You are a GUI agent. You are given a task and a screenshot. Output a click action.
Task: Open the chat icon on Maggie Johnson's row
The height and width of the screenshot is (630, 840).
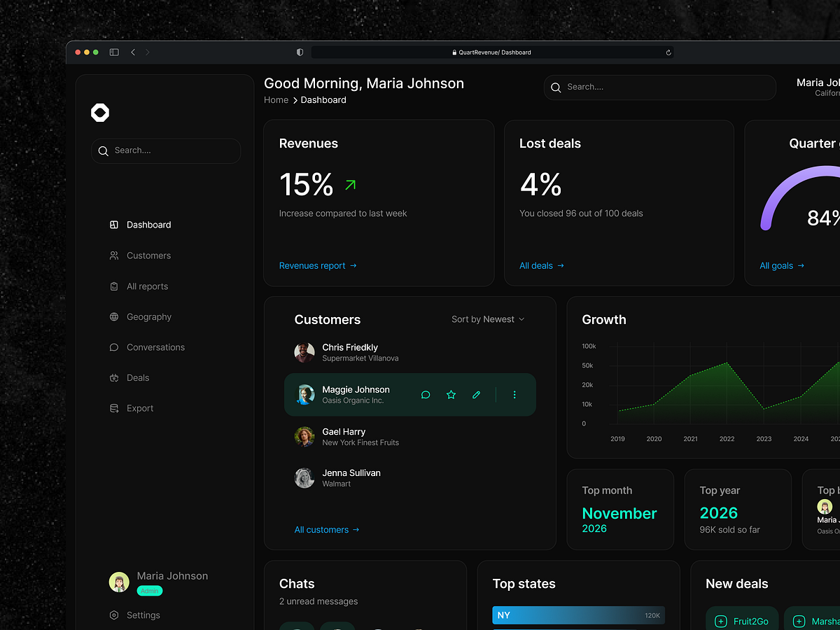click(426, 394)
